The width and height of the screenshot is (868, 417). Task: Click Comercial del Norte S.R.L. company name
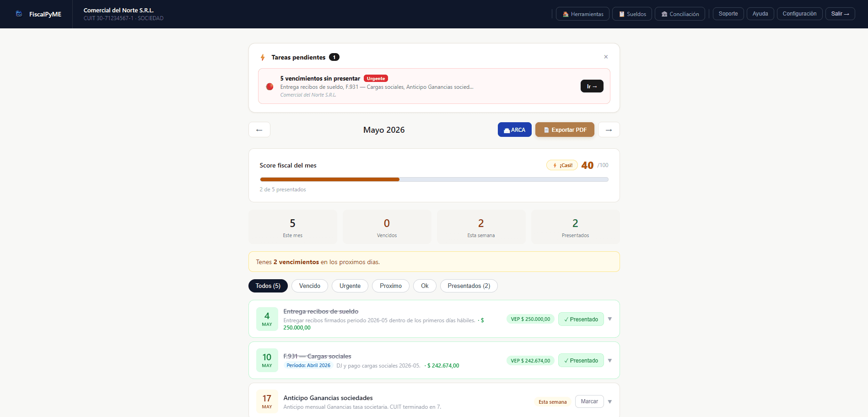point(119,10)
